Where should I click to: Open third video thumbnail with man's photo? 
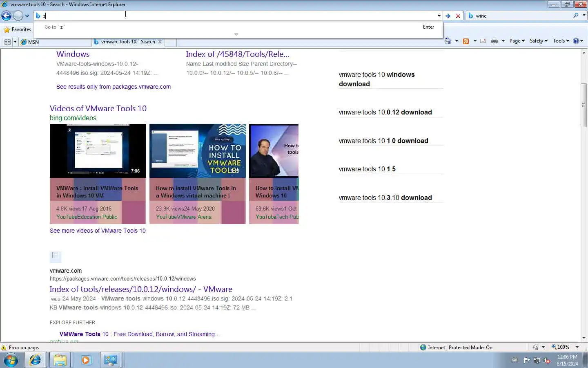pos(274,151)
